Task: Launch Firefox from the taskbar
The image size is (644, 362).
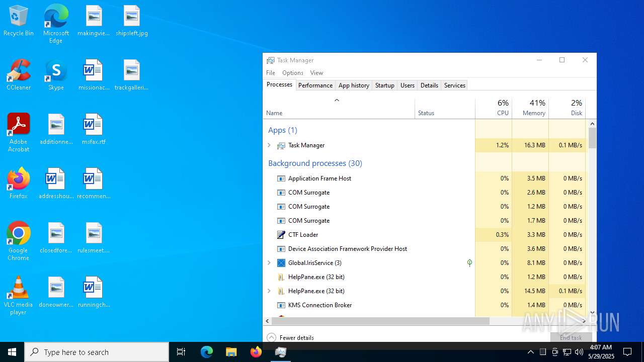Action: (256, 352)
